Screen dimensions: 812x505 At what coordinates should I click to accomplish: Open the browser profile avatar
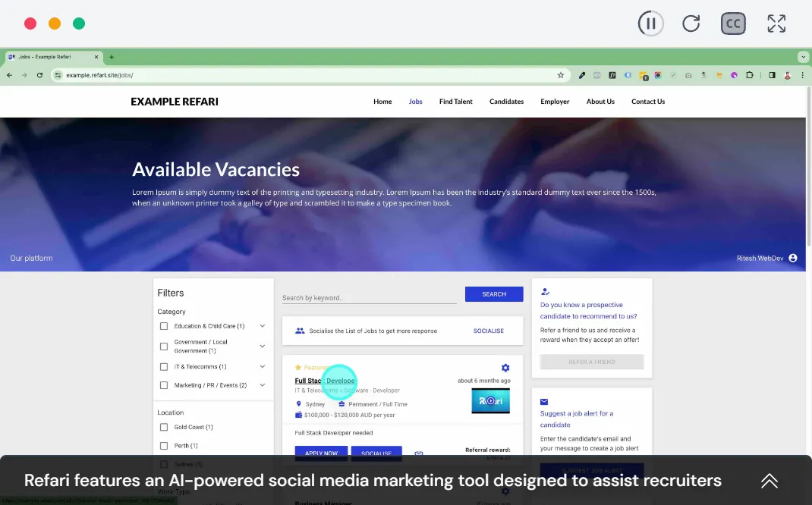tap(787, 75)
